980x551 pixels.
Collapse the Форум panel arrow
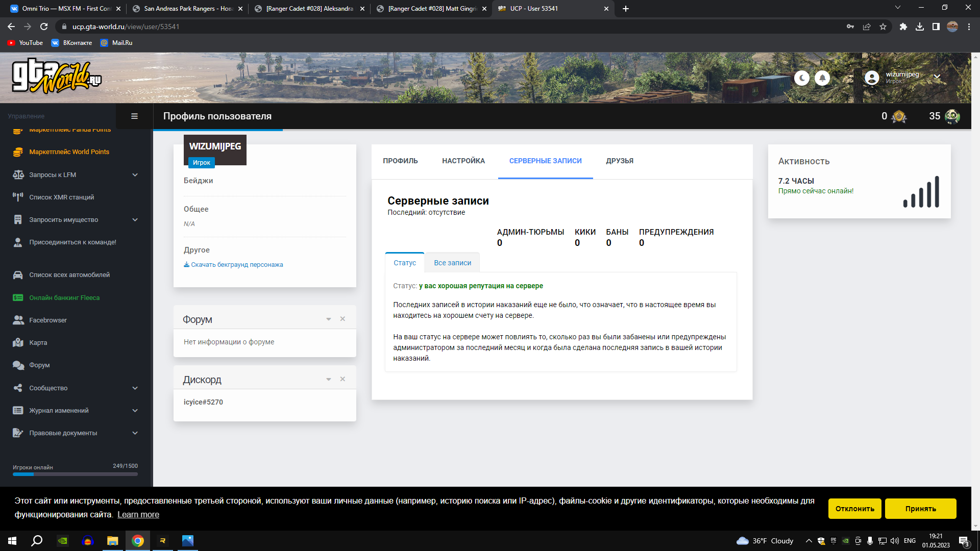[329, 319]
